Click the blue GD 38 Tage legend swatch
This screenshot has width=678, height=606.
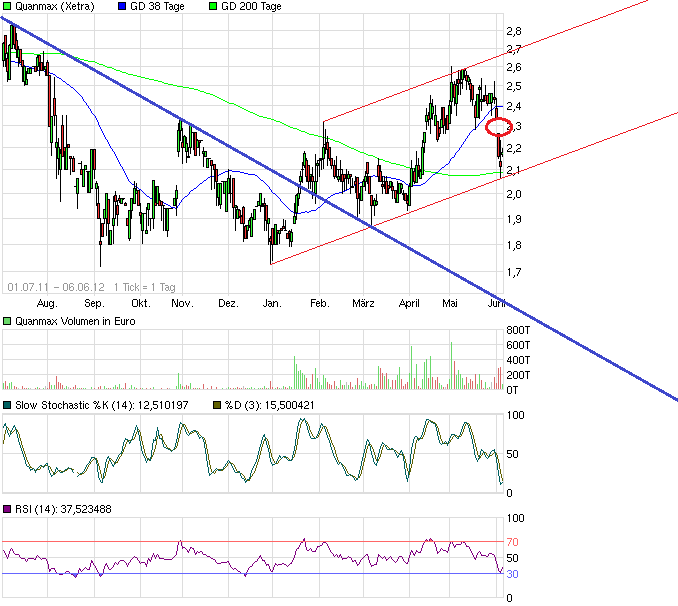122,7
